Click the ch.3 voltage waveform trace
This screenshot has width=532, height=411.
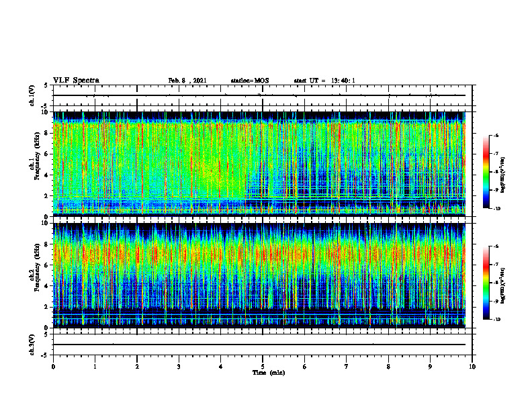pos(259,345)
